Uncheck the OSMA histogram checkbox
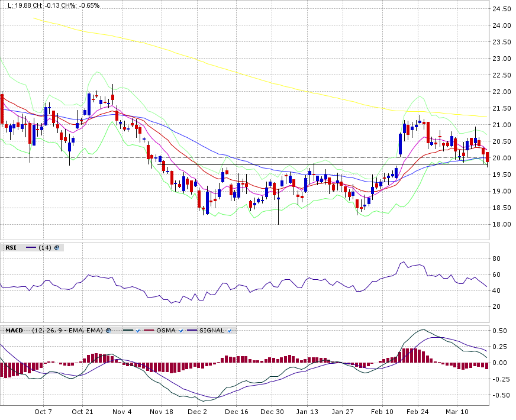516x420 pixels. [x=180, y=330]
